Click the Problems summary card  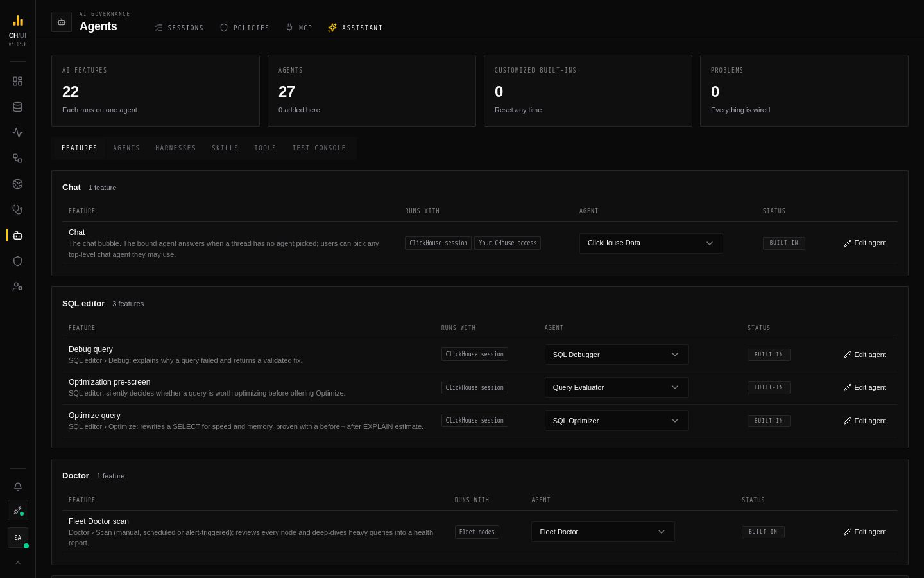coord(804,91)
